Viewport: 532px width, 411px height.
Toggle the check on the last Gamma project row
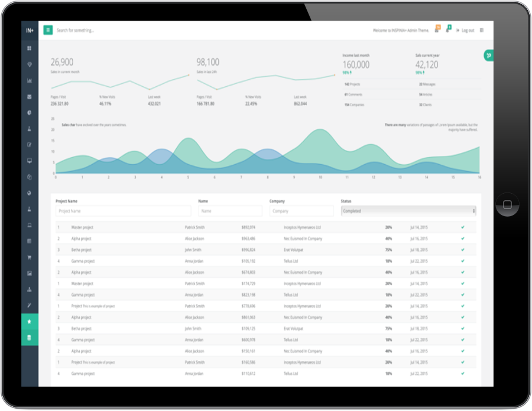tap(462, 373)
